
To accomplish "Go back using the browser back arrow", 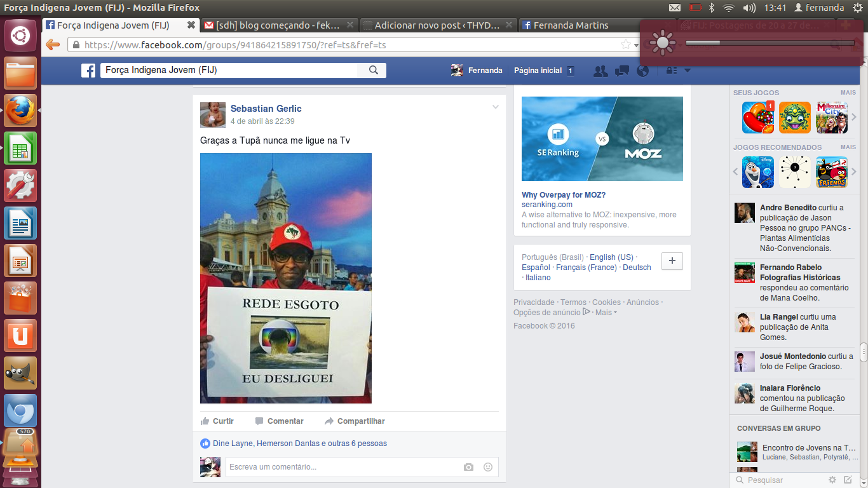I will 53,44.
